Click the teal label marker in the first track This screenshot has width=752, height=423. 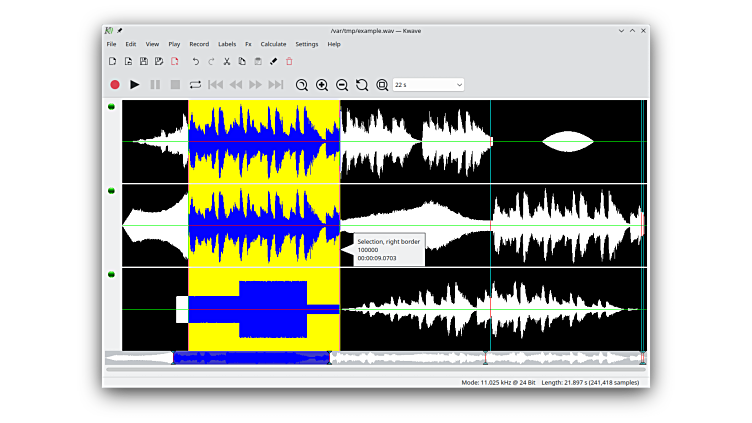point(490,140)
